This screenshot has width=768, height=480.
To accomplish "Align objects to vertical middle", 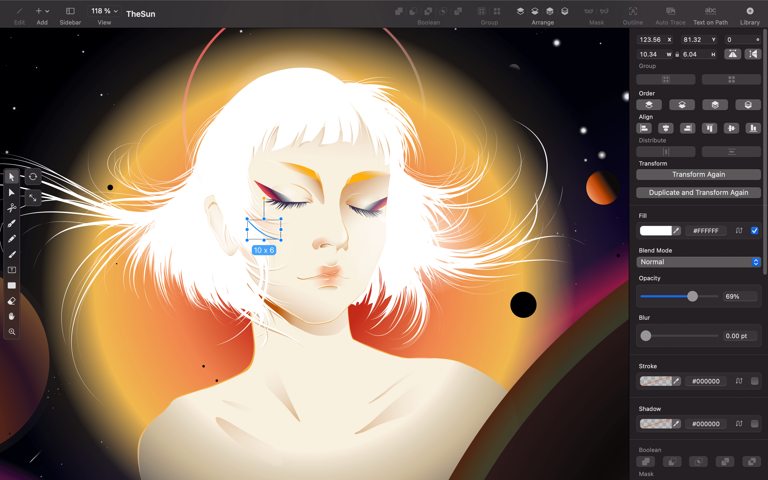I will tap(731, 128).
